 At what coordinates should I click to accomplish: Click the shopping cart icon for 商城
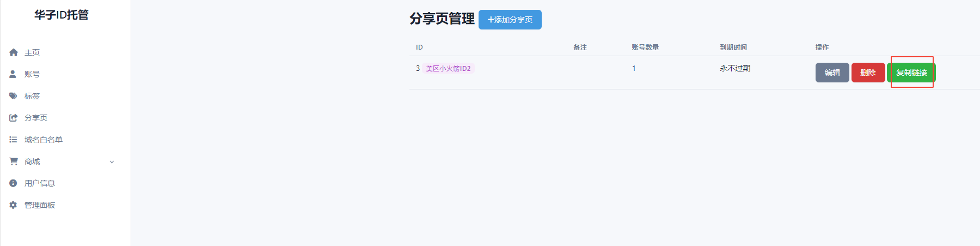(x=14, y=161)
